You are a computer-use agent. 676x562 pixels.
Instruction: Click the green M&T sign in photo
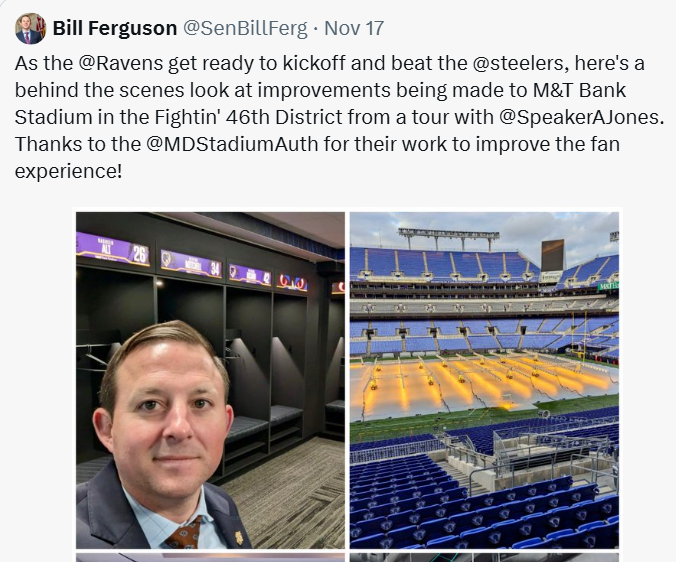(x=608, y=285)
